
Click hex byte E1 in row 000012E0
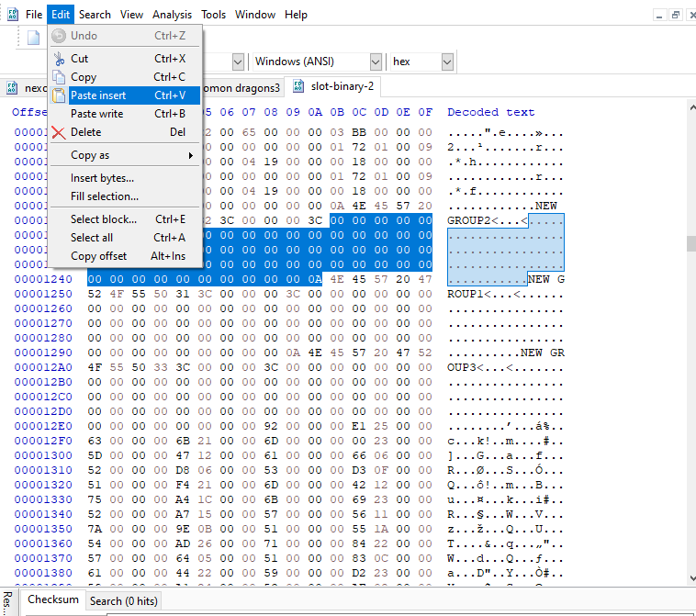click(359, 426)
